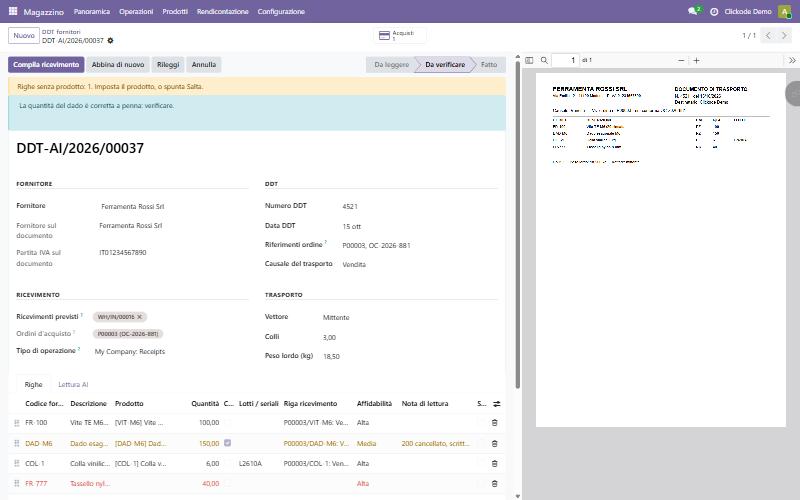
Task: Edit the Causale del trasporto field
Action: point(419,265)
